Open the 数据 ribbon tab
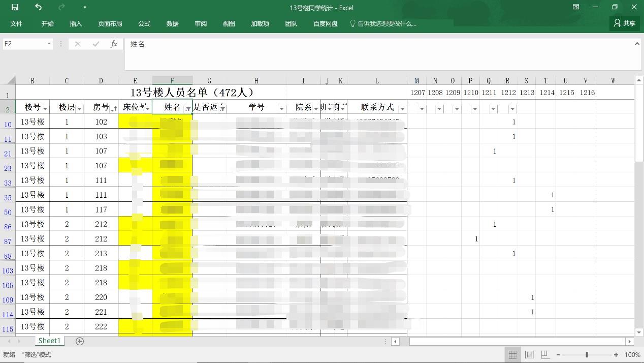The height and width of the screenshot is (363, 644). point(172,24)
